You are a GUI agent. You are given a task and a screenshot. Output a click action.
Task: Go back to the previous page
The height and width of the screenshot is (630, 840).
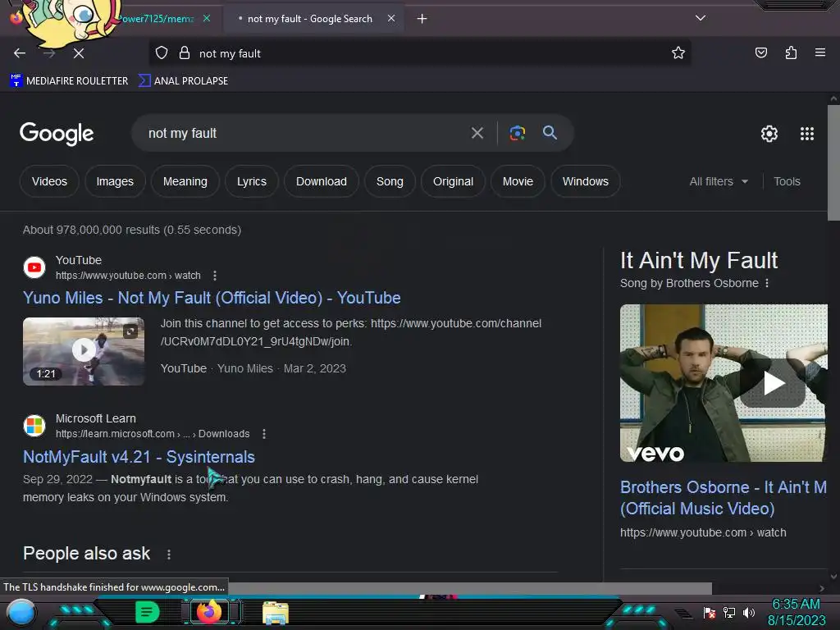click(x=20, y=53)
